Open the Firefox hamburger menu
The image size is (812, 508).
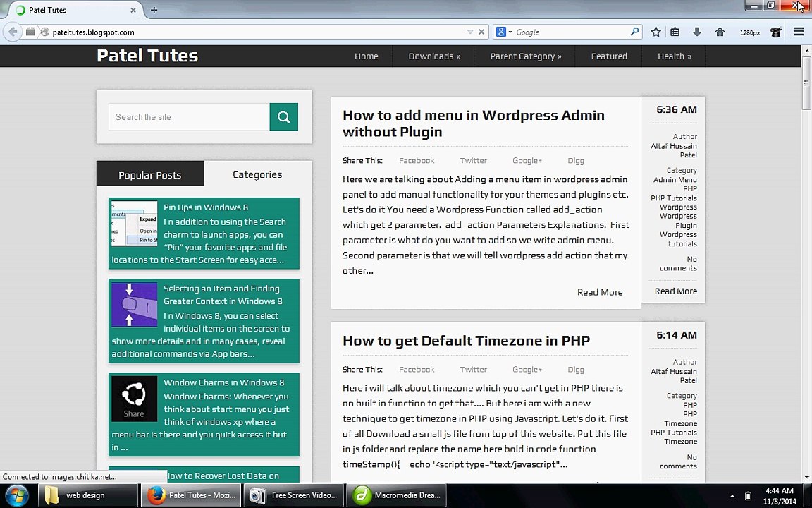(799, 32)
